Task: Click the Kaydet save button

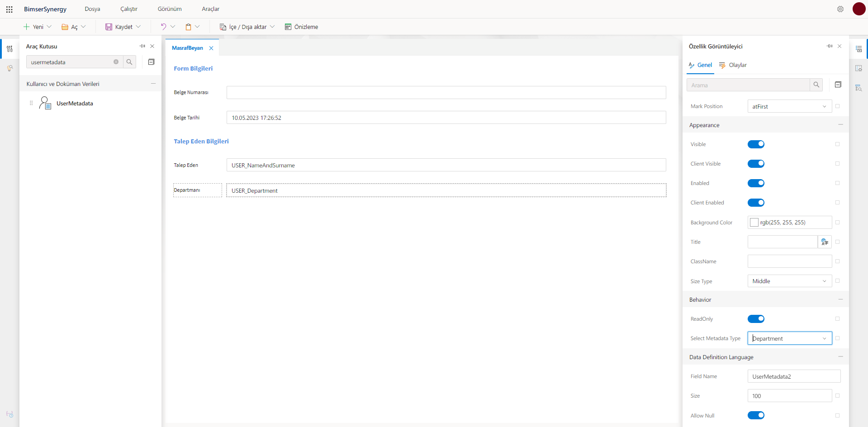Action: (119, 27)
